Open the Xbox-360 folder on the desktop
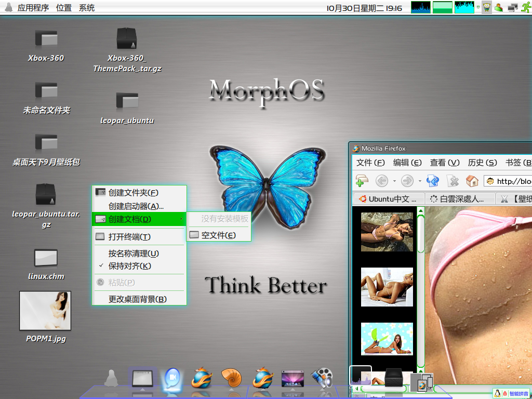The width and height of the screenshot is (532, 399). coord(46,38)
